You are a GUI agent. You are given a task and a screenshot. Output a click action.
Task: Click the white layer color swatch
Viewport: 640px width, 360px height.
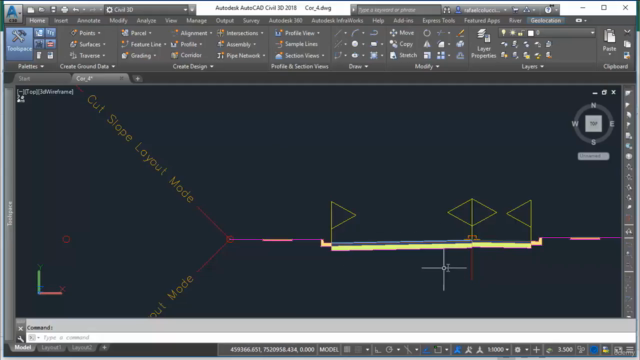pyautogui.click(x=531, y=33)
